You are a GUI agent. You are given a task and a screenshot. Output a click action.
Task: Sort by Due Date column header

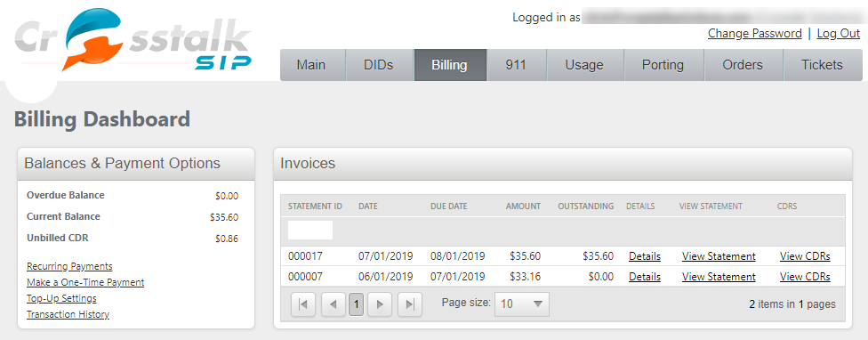pos(449,206)
